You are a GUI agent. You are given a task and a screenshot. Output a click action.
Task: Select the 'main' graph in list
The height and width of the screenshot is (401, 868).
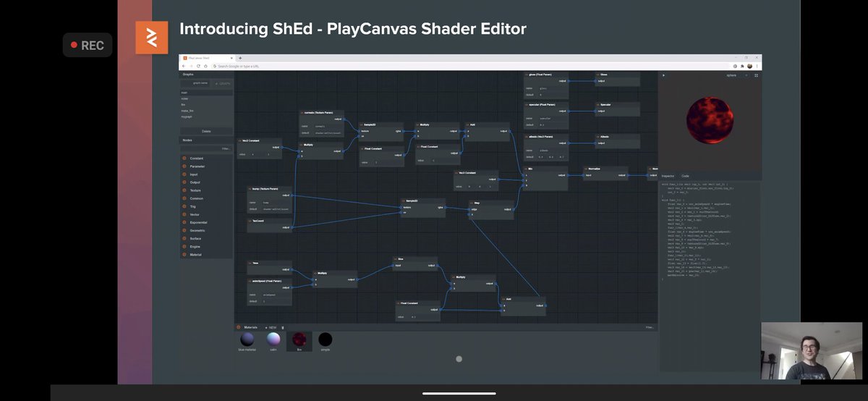(x=206, y=93)
